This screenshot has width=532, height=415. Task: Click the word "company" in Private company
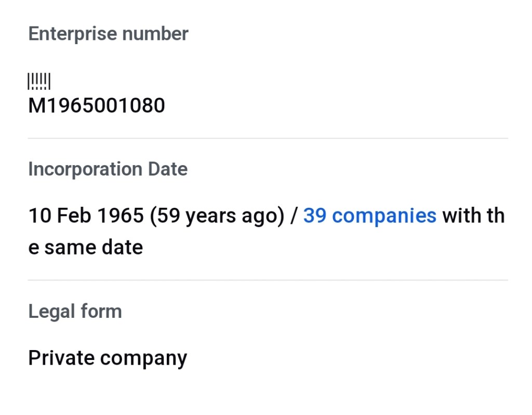point(143,358)
